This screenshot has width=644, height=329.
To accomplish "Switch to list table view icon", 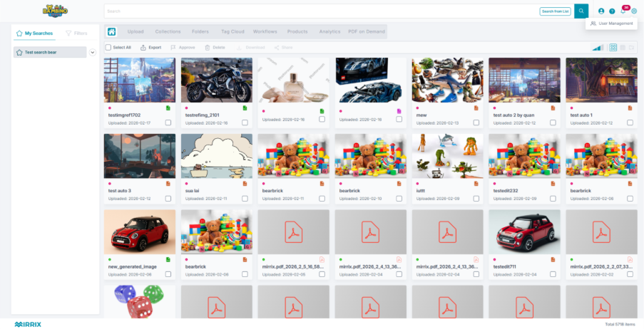I will pyautogui.click(x=622, y=48).
